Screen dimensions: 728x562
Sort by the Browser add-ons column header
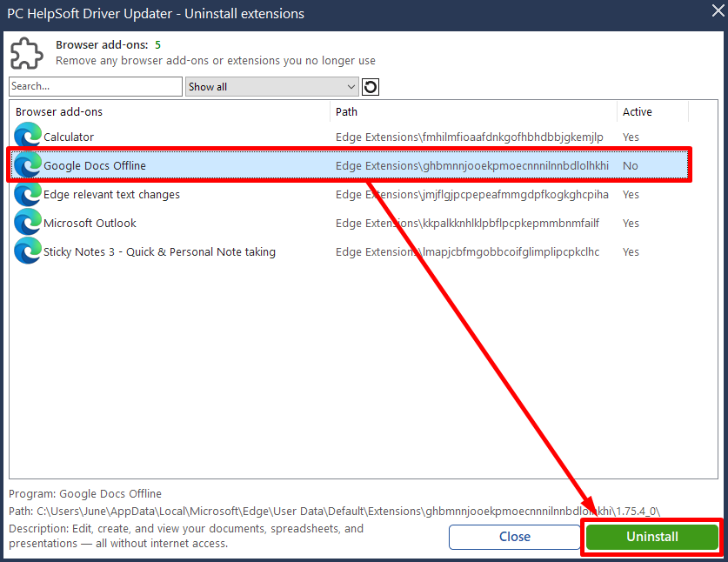(59, 112)
